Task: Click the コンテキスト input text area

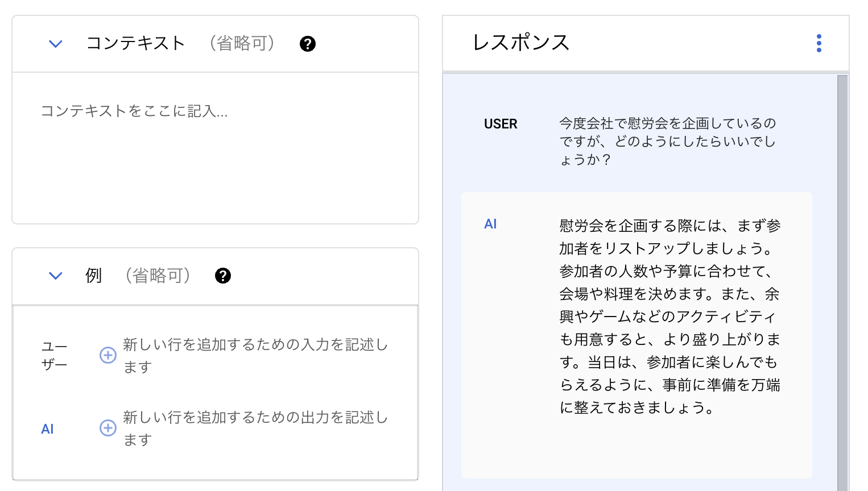Action: click(x=215, y=147)
